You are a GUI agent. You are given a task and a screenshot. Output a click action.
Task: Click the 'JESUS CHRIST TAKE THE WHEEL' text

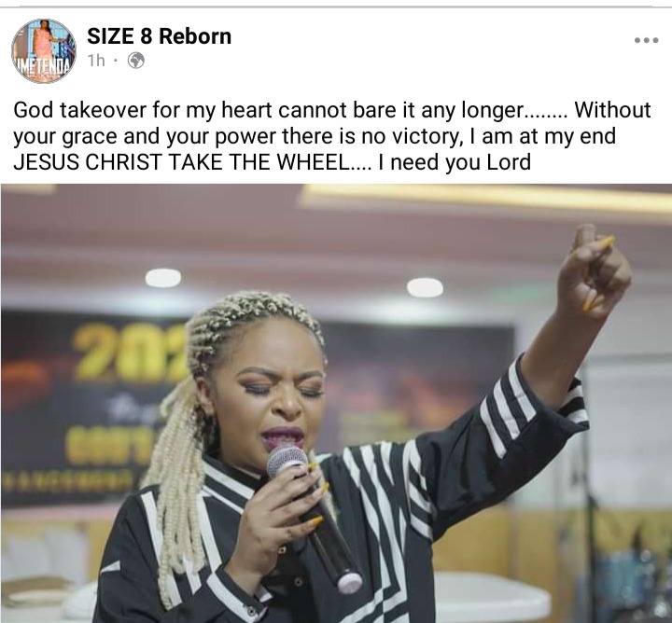click(x=181, y=162)
